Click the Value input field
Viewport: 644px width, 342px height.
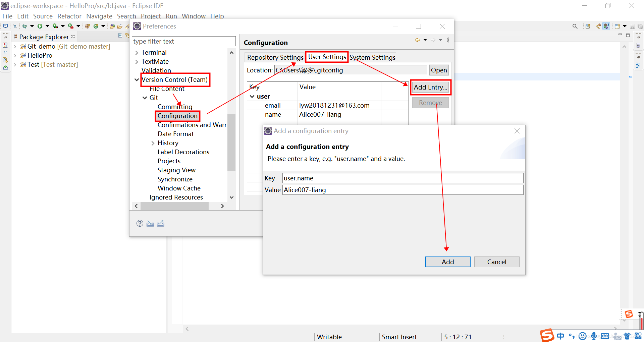pyautogui.click(x=403, y=190)
